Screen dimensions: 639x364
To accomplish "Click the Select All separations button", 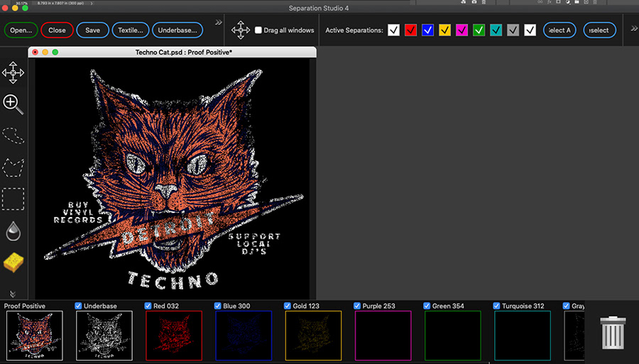I will click(559, 30).
